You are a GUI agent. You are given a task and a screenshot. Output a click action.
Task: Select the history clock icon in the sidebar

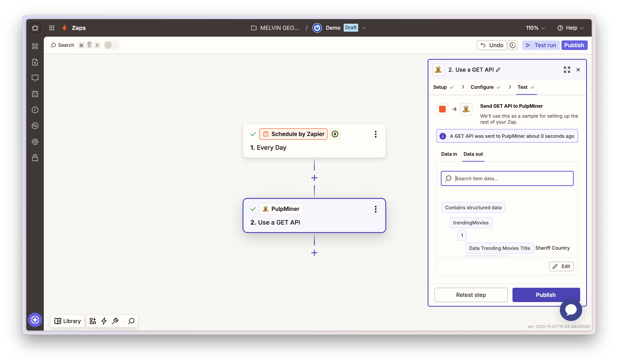(35, 110)
